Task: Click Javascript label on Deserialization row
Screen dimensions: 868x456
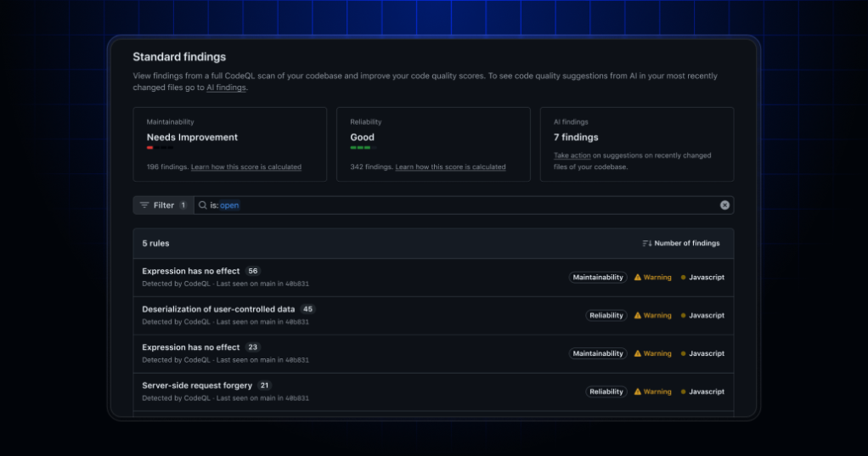Action: (x=707, y=315)
